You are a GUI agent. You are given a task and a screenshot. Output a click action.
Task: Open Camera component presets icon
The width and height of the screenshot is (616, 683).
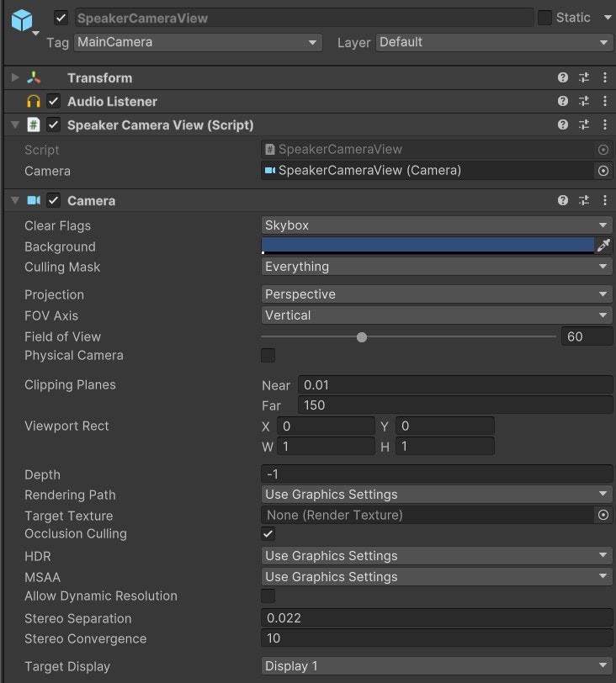pos(584,200)
